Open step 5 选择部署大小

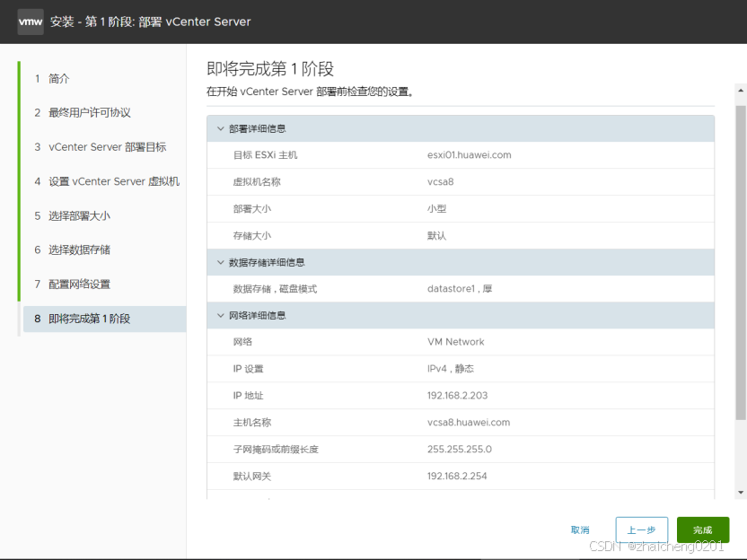coord(72,215)
